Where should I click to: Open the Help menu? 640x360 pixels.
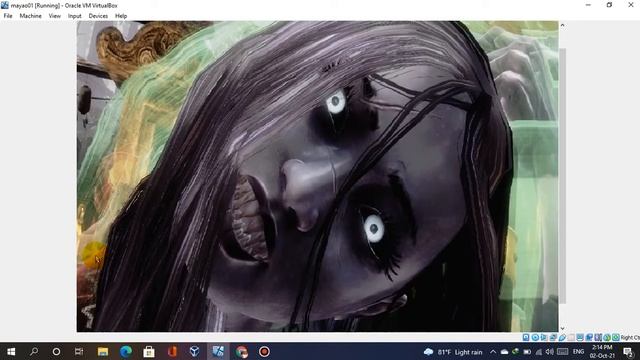[x=121, y=16]
